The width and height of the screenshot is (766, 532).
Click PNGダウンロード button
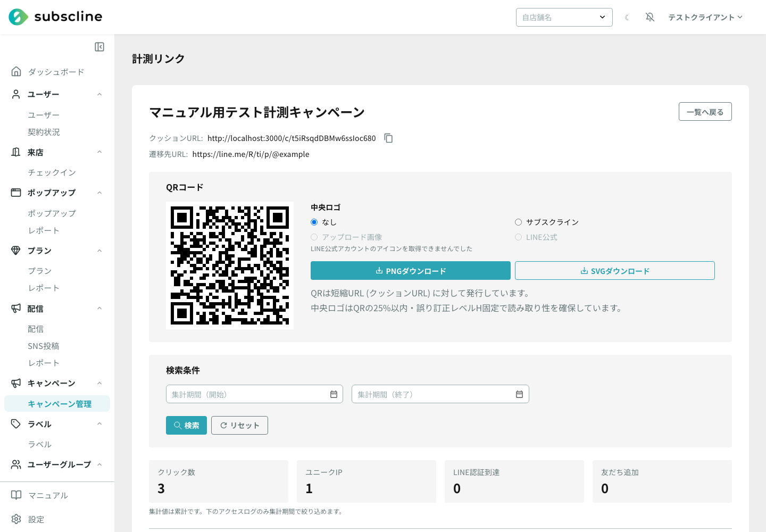[x=411, y=271]
